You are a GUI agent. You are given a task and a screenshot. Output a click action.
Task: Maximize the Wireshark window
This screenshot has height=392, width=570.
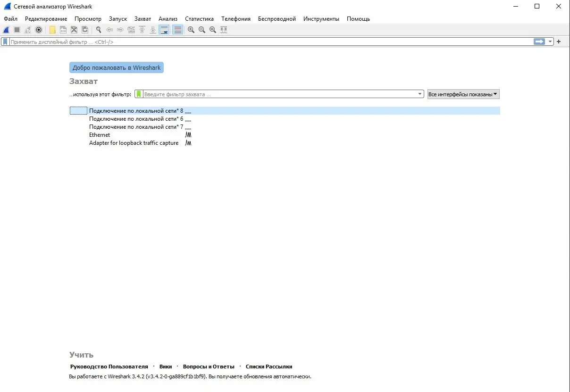pos(537,6)
